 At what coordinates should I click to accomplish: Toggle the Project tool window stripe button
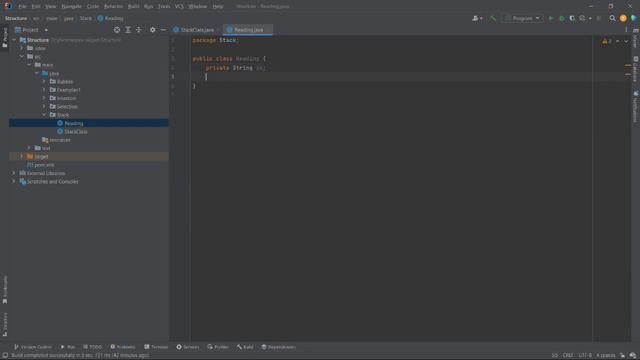click(x=5, y=38)
